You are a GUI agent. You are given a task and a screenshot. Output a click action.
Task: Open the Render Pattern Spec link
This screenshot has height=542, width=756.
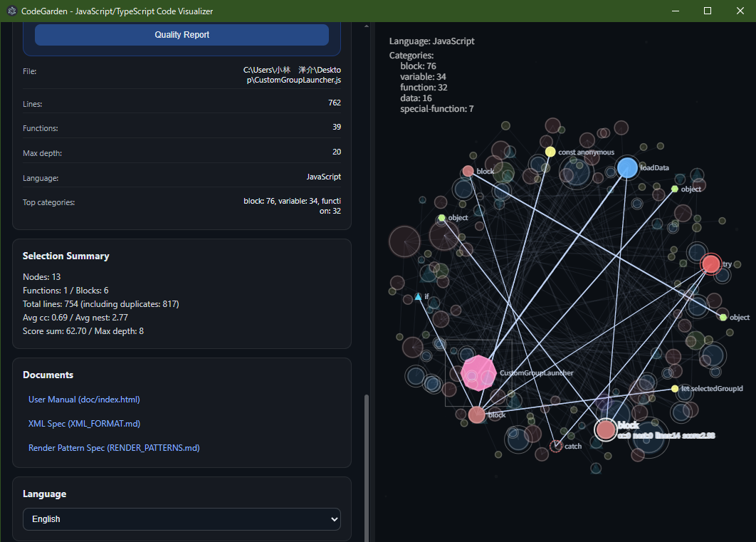[x=114, y=448]
